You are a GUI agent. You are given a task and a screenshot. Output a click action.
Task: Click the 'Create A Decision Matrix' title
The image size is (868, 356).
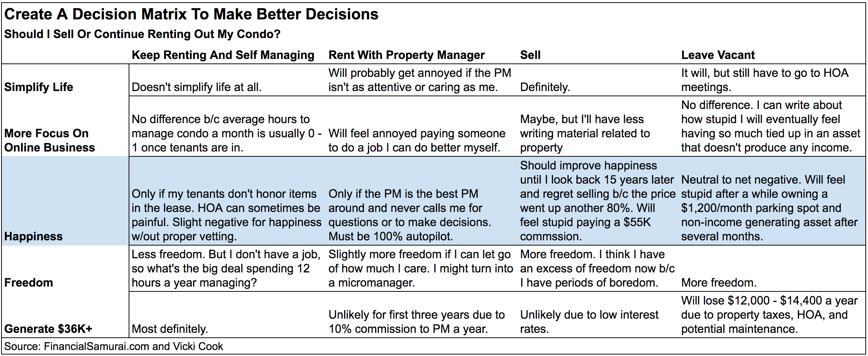point(191,15)
